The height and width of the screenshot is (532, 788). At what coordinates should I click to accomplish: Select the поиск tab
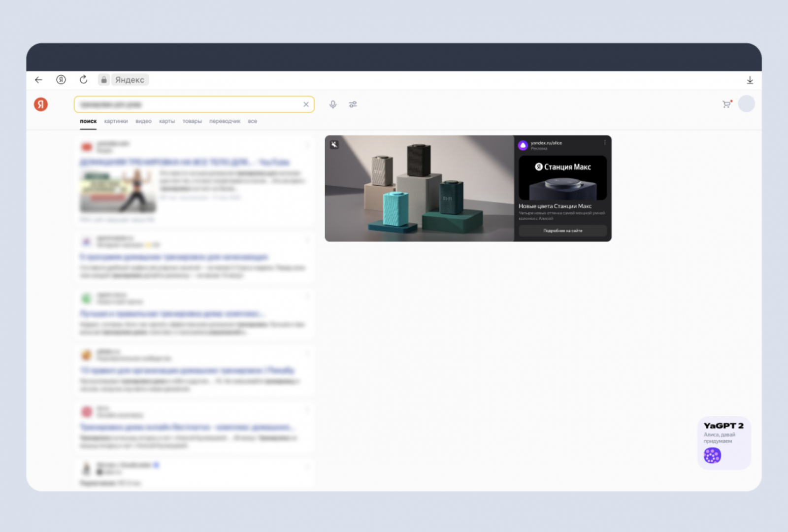[x=88, y=121]
